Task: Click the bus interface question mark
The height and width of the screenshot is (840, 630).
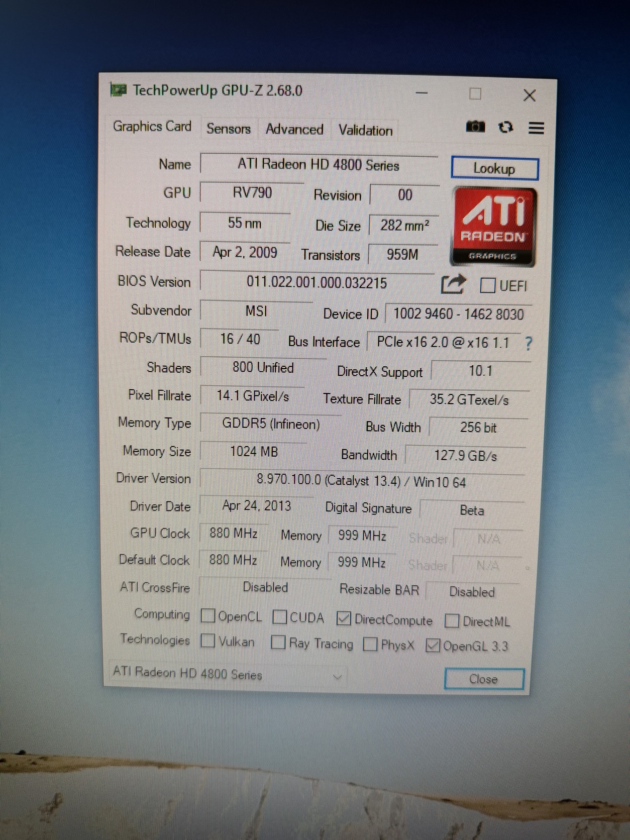Action: tap(528, 343)
